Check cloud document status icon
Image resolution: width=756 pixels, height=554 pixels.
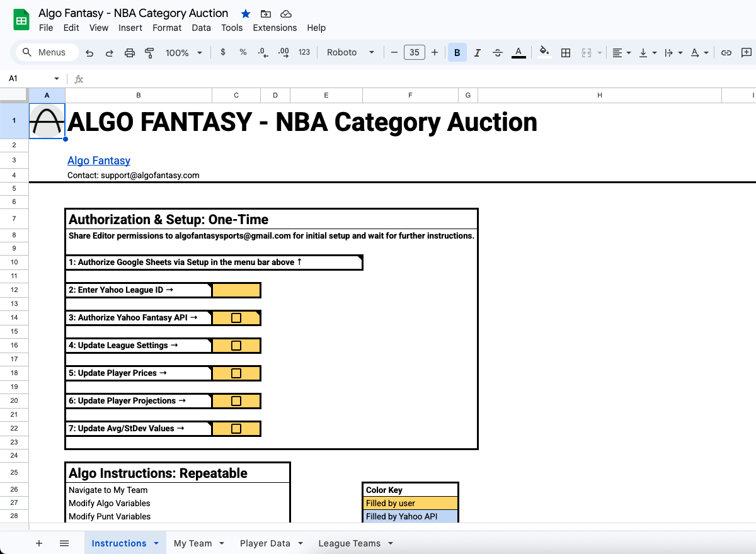pos(286,13)
